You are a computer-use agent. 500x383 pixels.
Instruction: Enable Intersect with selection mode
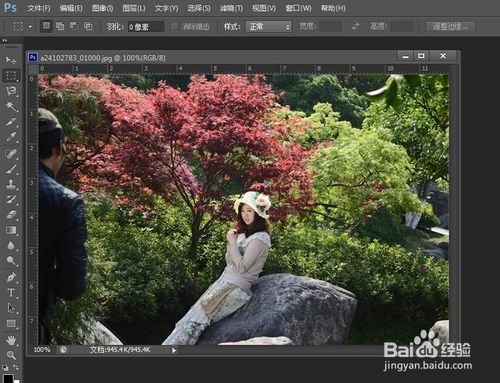pyautogui.click(x=88, y=26)
